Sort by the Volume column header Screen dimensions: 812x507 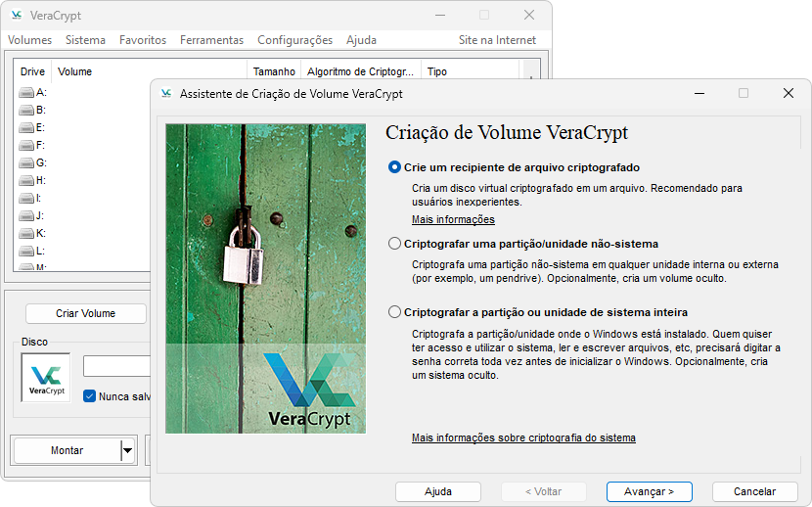(x=150, y=71)
